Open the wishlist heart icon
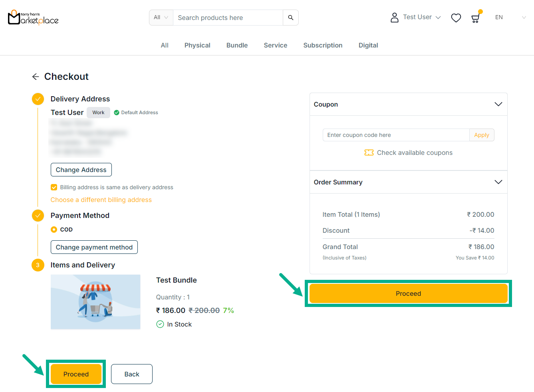Image resolution: width=534 pixels, height=392 pixels. pyautogui.click(x=456, y=18)
